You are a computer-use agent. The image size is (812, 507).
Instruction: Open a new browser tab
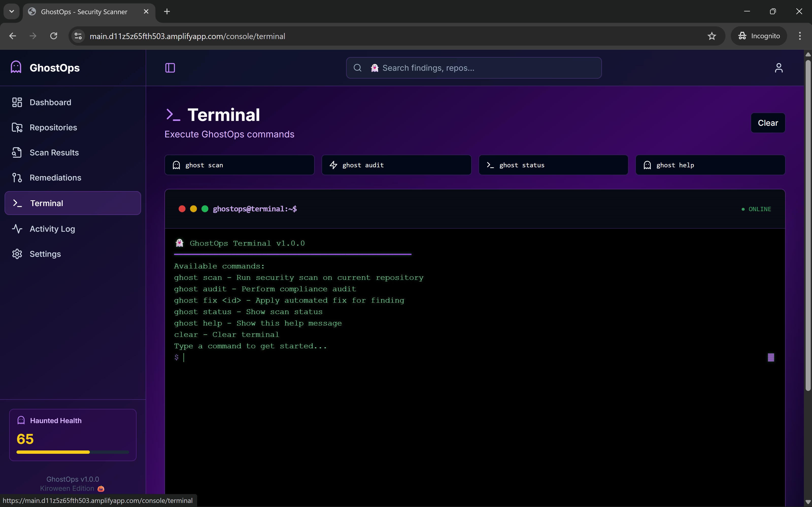(x=167, y=11)
